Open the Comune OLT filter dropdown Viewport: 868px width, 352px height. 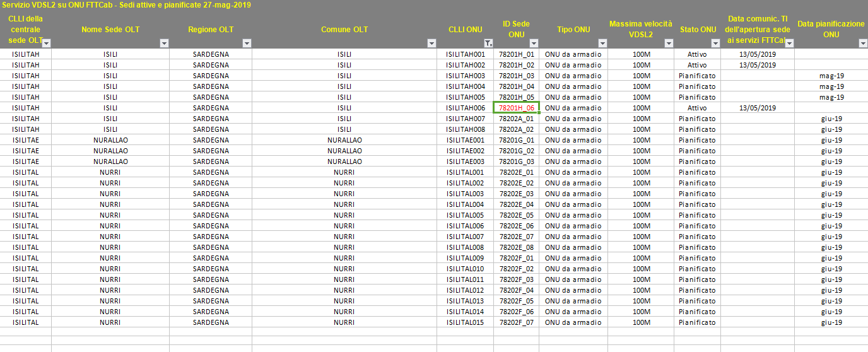pos(431,43)
